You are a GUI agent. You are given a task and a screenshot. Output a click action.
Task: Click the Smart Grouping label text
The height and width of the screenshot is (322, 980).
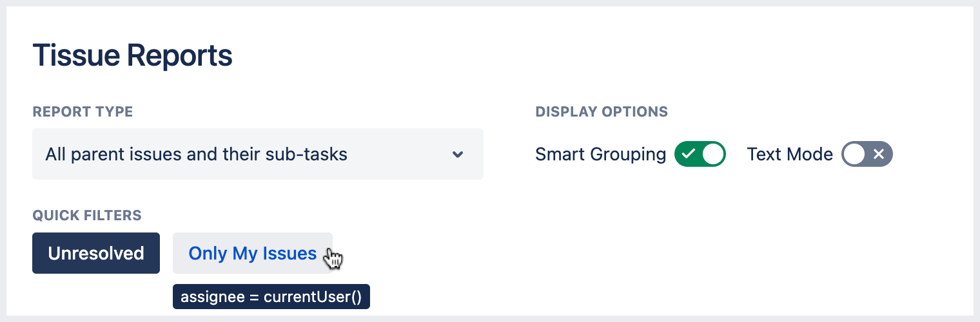(600, 155)
